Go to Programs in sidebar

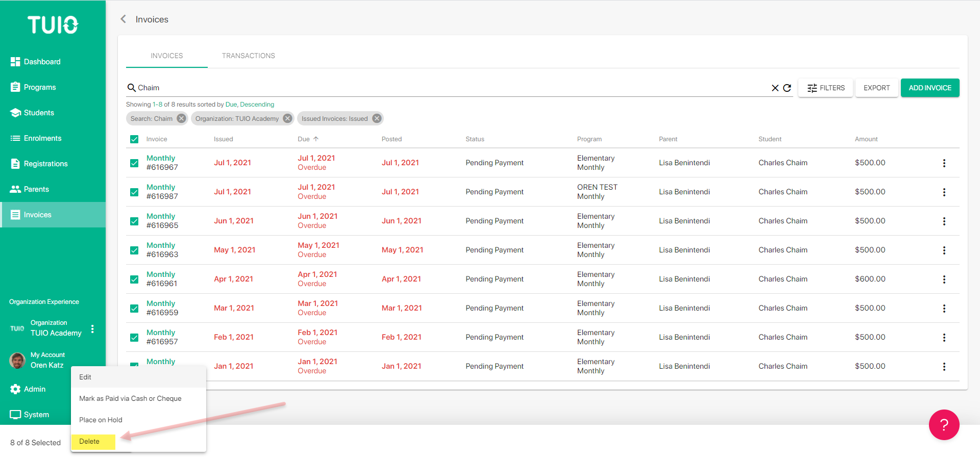[33, 87]
